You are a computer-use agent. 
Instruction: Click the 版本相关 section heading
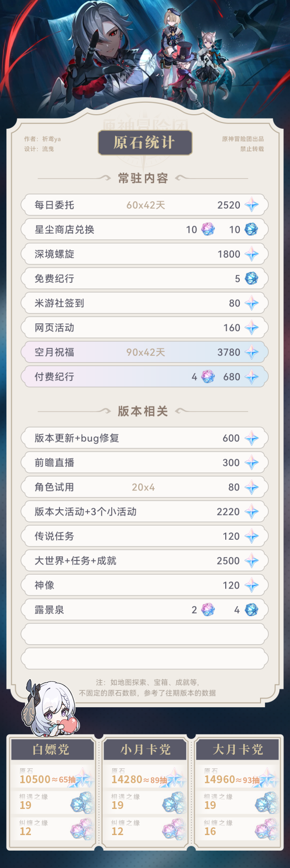pos(143,411)
